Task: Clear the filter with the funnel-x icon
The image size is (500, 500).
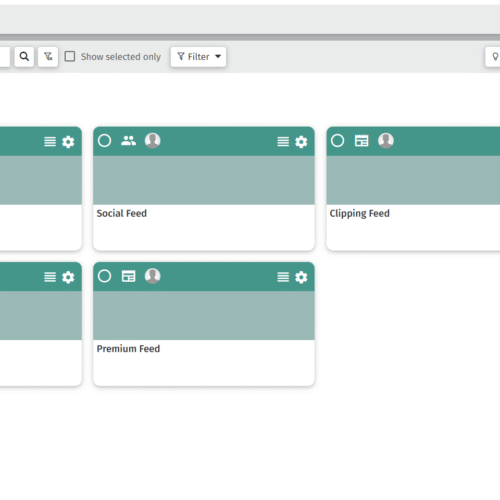Action: pyautogui.click(x=48, y=57)
